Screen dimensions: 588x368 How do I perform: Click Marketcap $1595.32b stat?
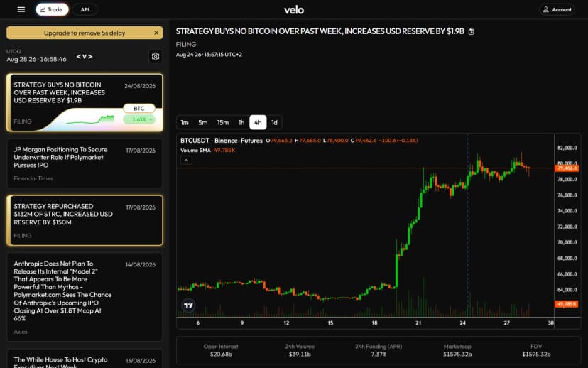[x=457, y=350]
